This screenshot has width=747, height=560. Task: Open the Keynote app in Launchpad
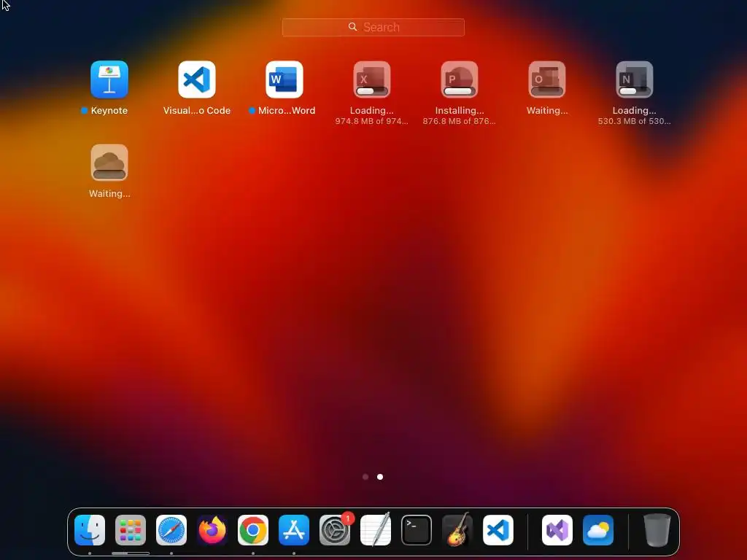109,79
